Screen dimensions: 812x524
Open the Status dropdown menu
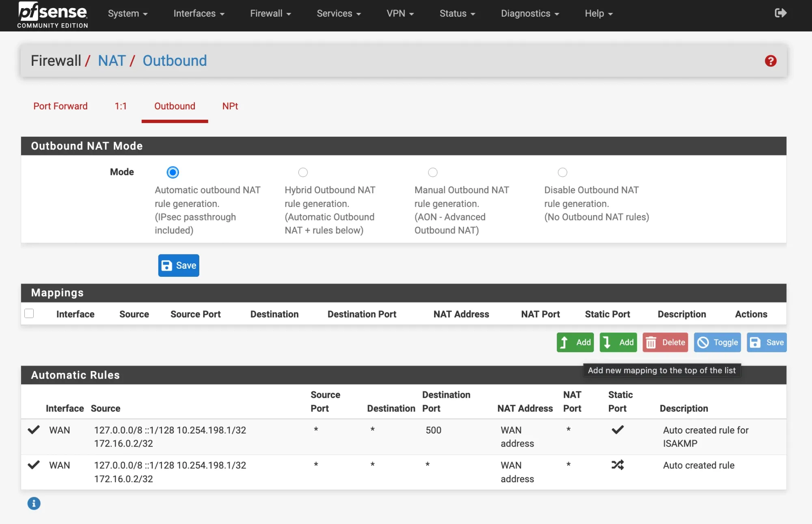[x=457, y=13]
